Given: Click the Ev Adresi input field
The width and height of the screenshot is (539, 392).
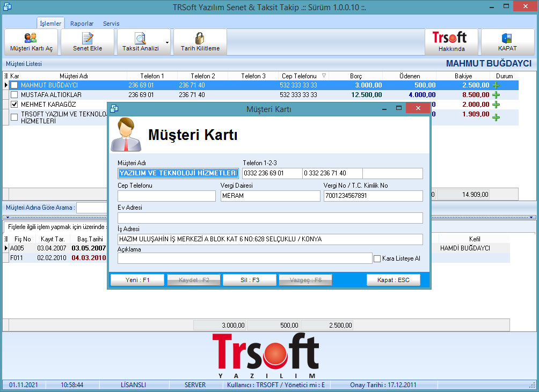Looking at the screenshot, I should point(270,218).
